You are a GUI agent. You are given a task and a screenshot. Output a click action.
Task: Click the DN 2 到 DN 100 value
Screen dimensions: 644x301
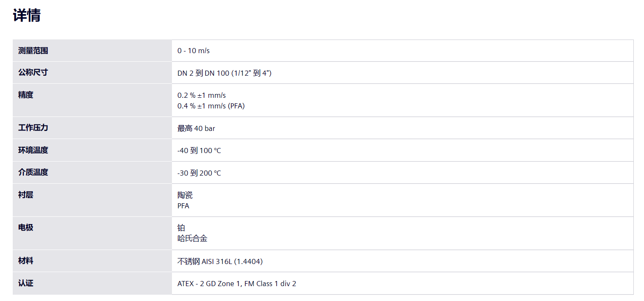click(x=224, y=73)
